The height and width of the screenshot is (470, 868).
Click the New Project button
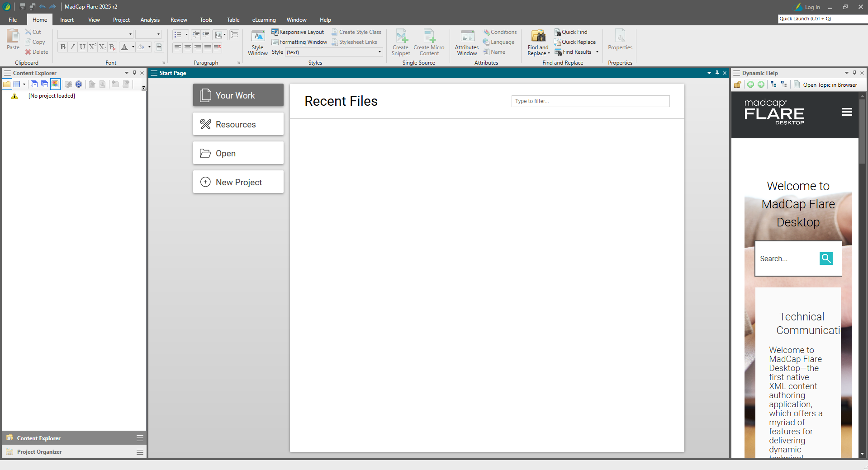click(x=238, y=182)
